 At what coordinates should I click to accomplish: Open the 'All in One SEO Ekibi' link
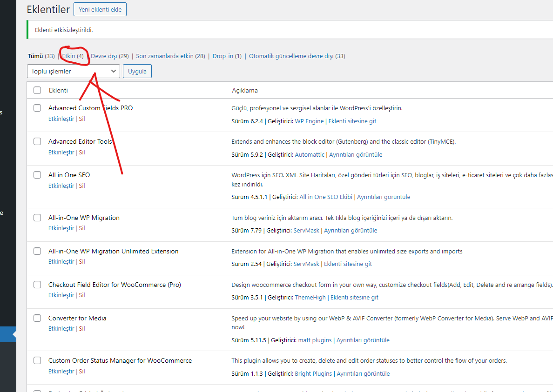(x=325, y=197)
